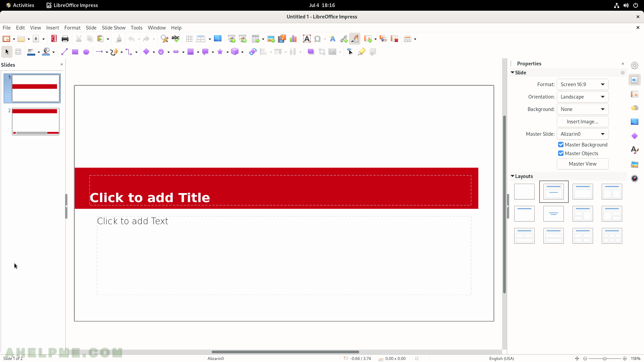The width and height of the screenshot is (644, 362).
Task: Click the Shadow toggle icon
Action: [311, 52]
